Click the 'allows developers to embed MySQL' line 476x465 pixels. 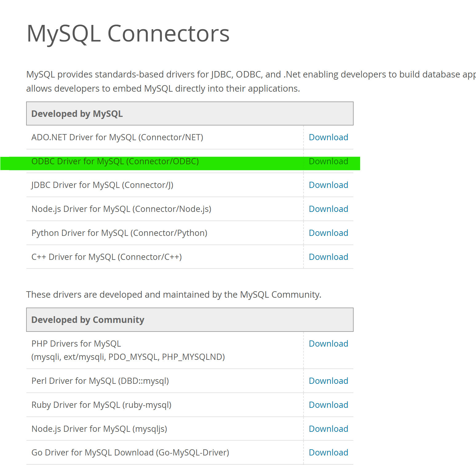click(x=163, y=89)
